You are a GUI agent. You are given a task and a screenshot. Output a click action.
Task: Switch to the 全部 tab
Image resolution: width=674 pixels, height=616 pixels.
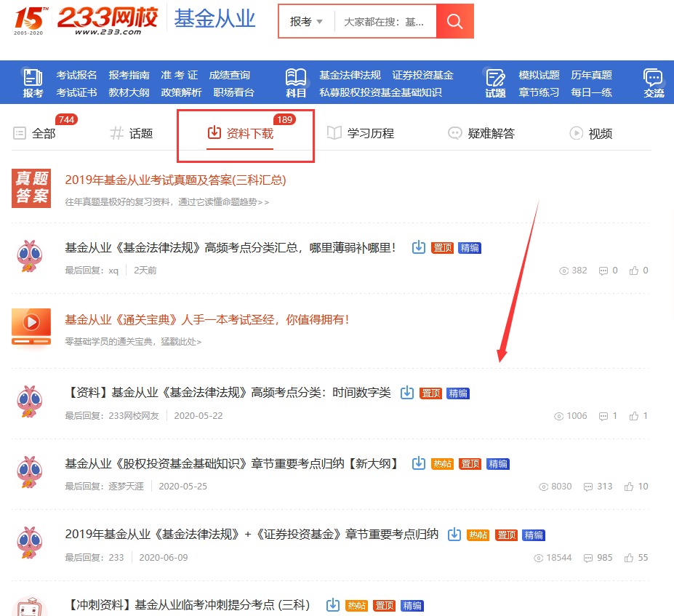44,134
